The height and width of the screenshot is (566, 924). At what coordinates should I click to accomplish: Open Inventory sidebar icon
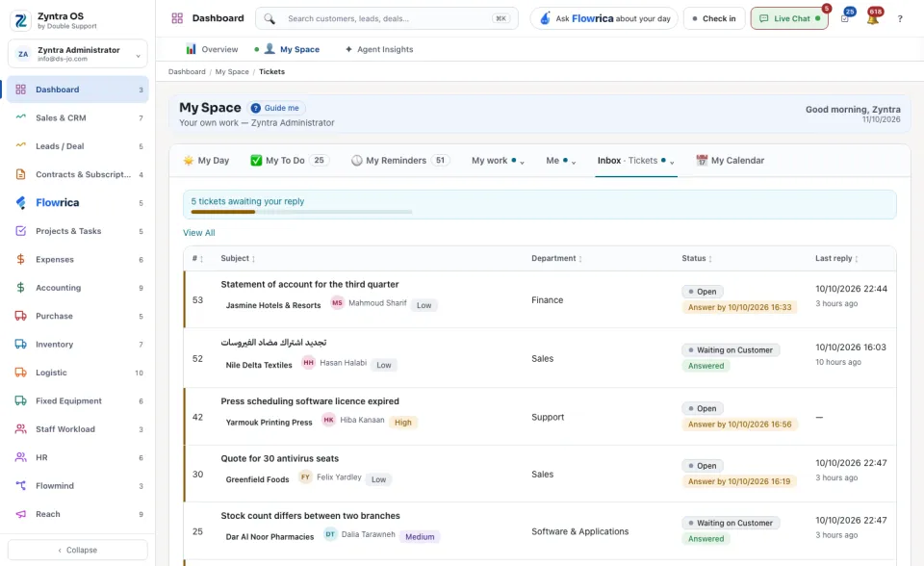point(20,344)
